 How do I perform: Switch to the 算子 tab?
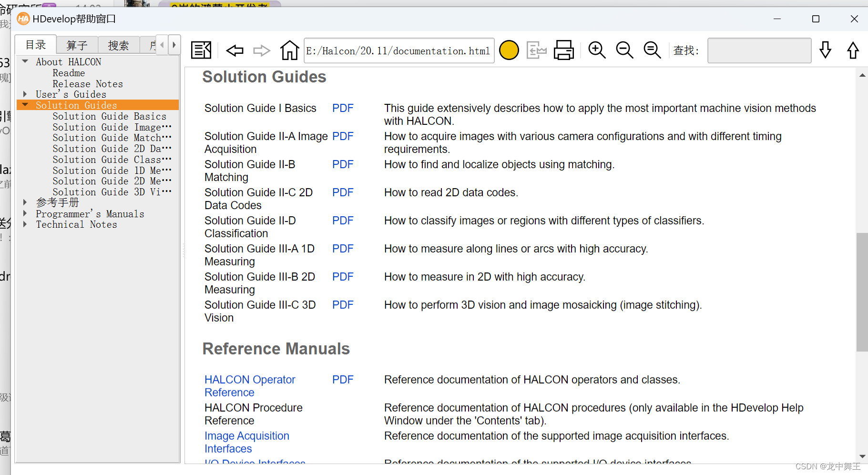pos(77,45)
